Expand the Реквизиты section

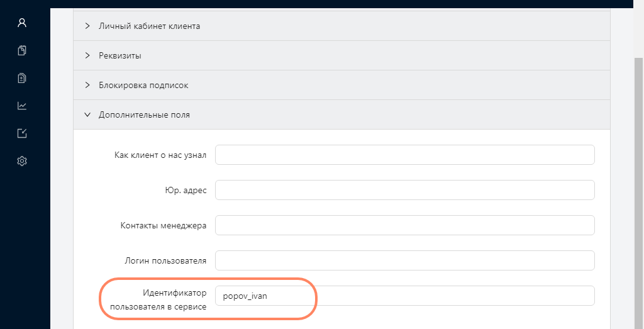pos(341,55)
